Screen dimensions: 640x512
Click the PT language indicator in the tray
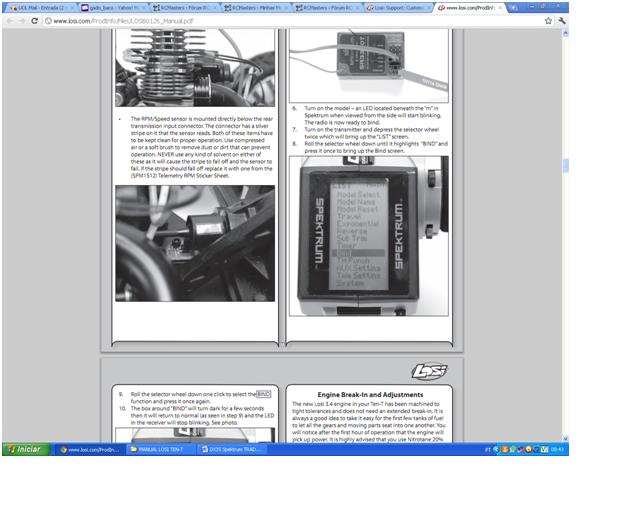487,449
